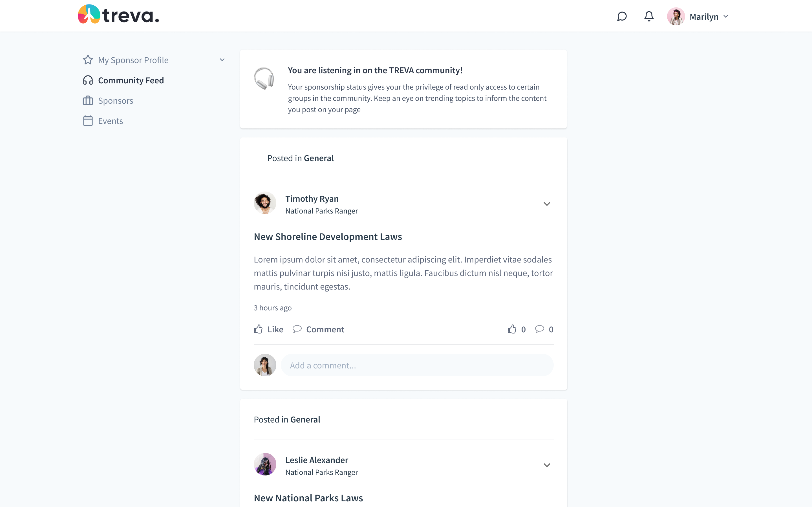Expand Leslie Alexander post chevron
The image size is (812, 507).
coord(547,465)
